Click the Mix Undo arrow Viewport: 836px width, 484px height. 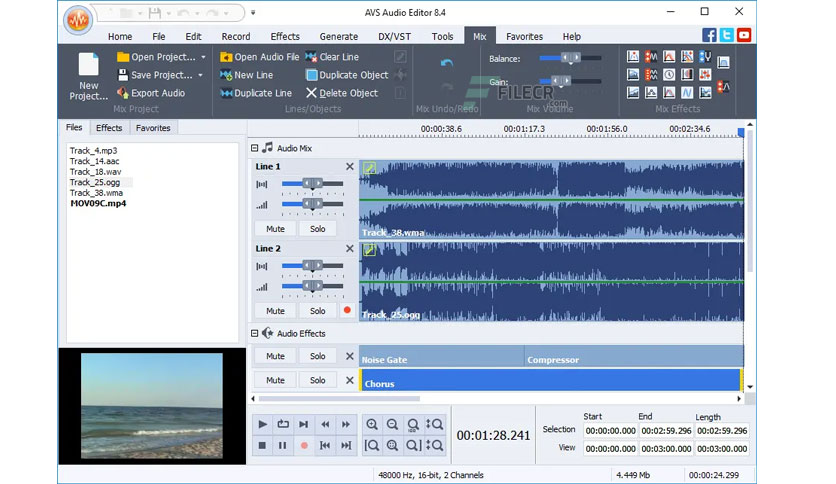447,63
